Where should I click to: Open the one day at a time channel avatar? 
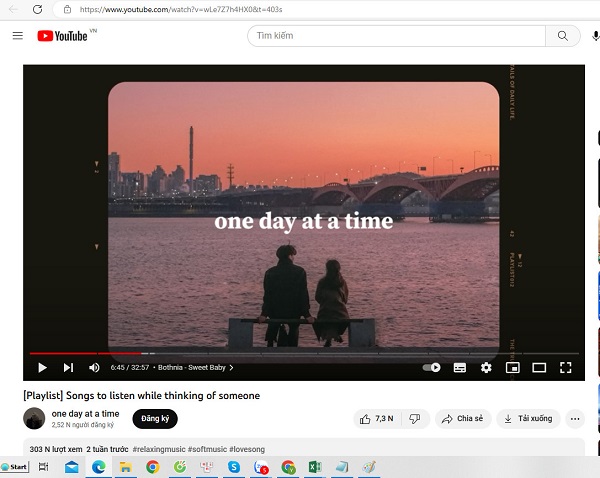(34, 418)
